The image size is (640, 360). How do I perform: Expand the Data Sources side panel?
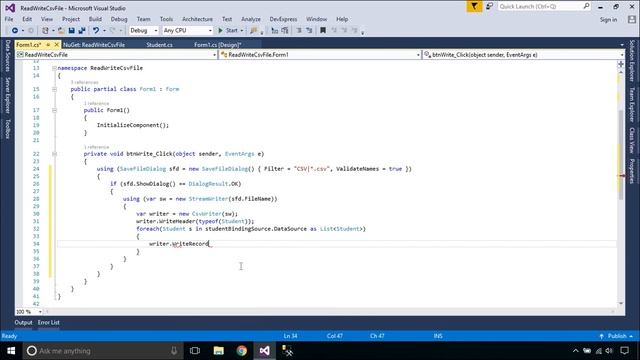pyautogui.click(x=7, y=56)
